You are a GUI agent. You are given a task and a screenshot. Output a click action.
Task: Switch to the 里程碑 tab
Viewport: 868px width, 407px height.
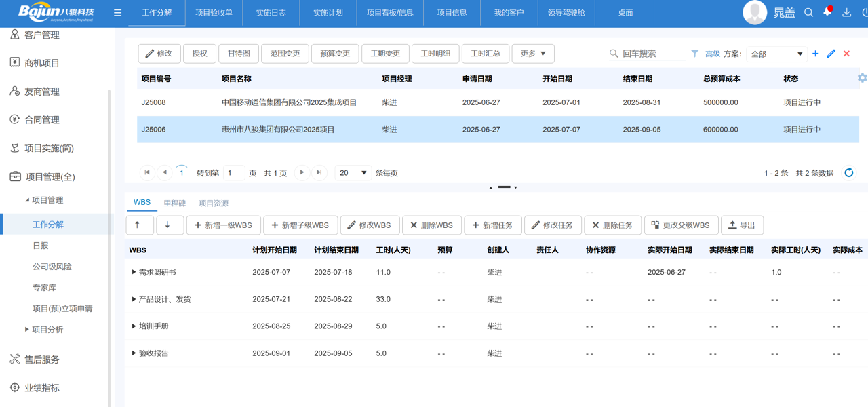pyautogui.click(x=174, y=203)
